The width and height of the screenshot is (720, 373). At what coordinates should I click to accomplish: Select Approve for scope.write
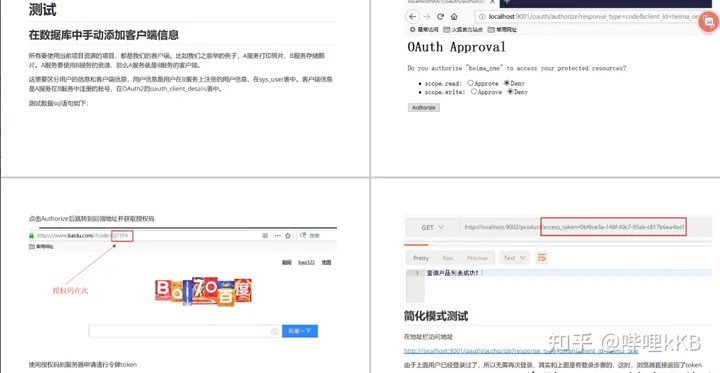[x=473, y=92]
